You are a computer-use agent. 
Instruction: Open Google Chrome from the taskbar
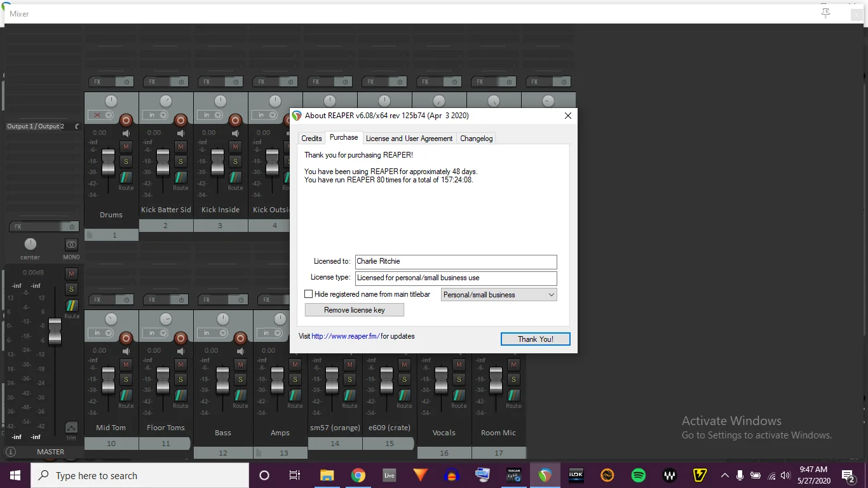pos(358,475)
